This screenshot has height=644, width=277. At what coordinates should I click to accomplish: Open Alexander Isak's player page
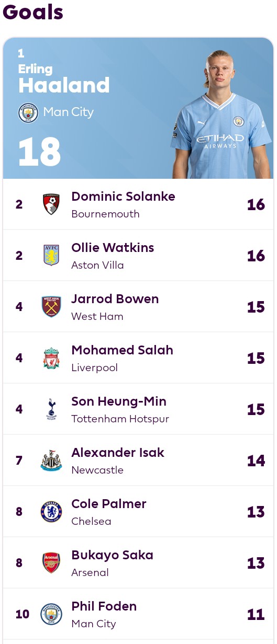[118, 453]
